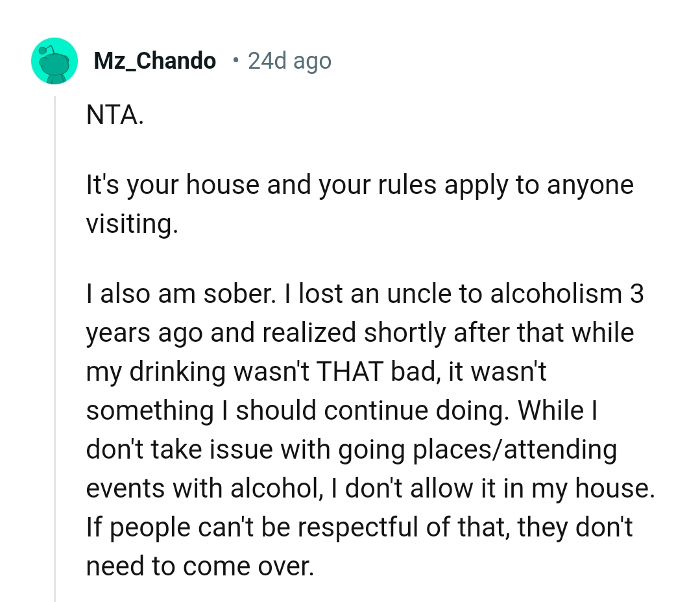
Task: Click the 24d ago timestamp
Action: (289, 61)
